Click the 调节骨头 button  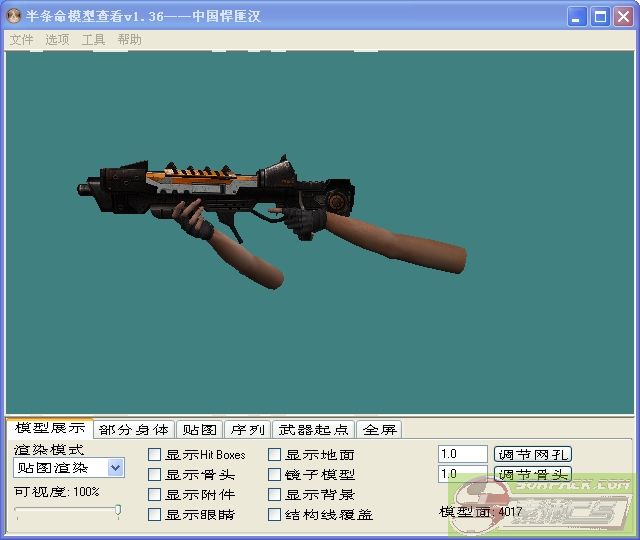pos(533,475)
